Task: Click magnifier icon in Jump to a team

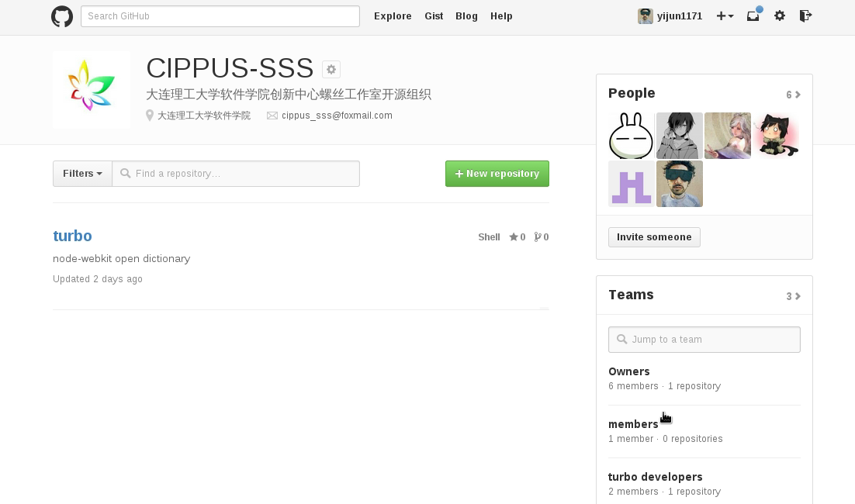Action: tap(621, 340)
